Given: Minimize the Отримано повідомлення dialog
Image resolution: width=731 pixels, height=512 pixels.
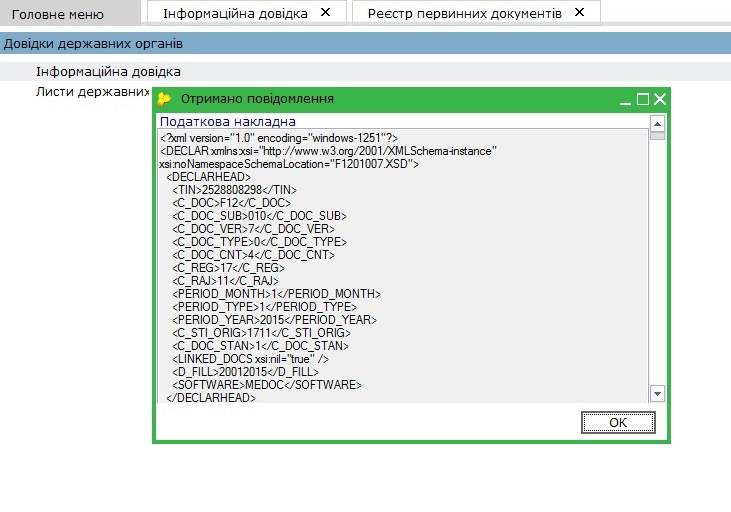Looking at the screenshot, I should point(626,99).
